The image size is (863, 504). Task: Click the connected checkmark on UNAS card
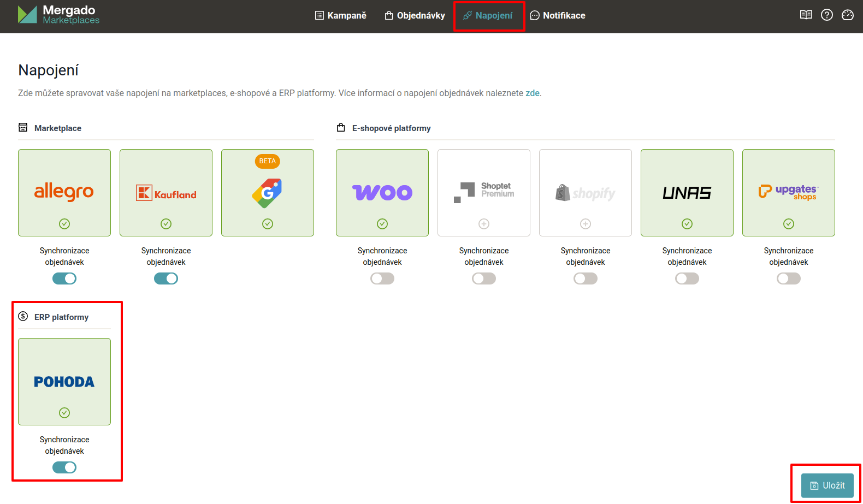687,224
